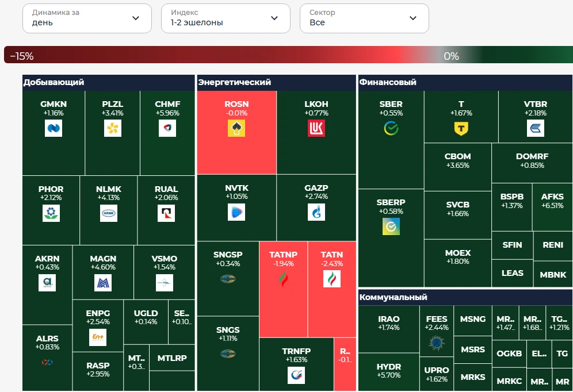Click the SBER Sberbank logo

click(391, 128)
